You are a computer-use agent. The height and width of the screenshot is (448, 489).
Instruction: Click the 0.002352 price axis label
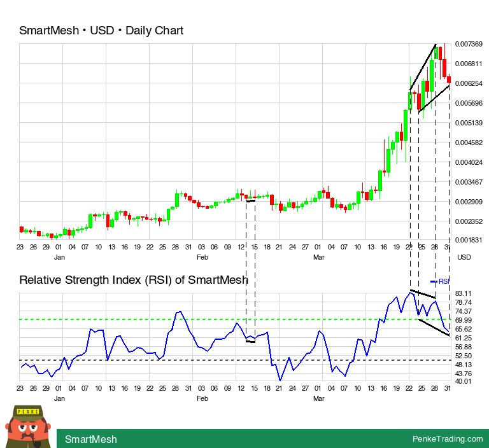coord(469,221)
